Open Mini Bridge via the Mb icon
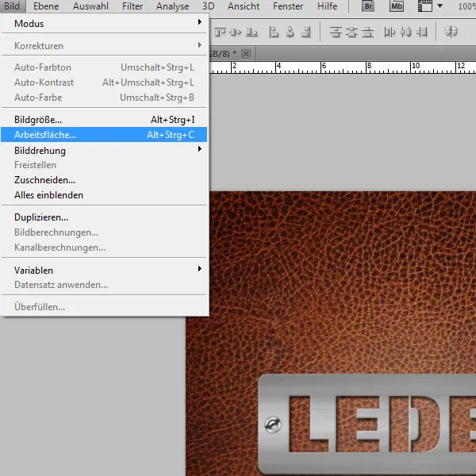Image resolution: width=476 pixels, height=476 pixels. point(397,6)
